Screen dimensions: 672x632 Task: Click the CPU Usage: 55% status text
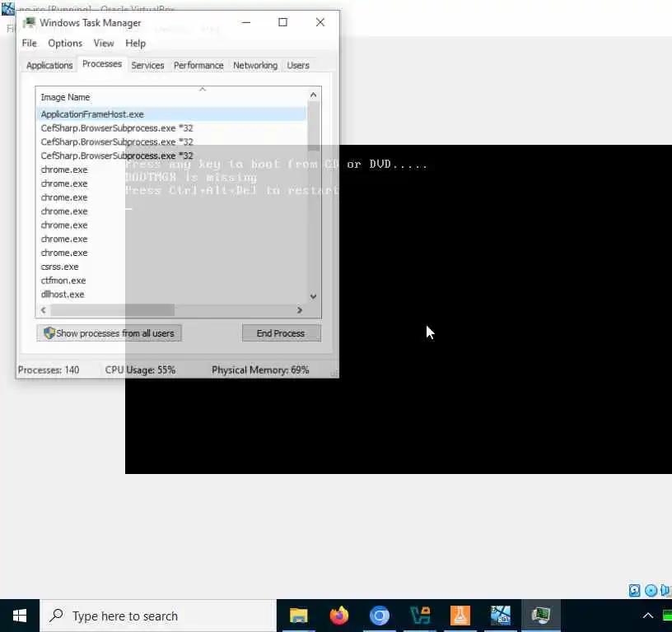[x=140, y=370]
